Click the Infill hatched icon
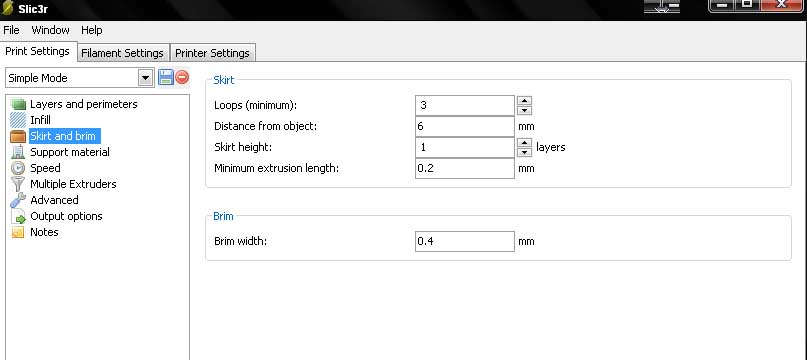The image size is (807, 360). click(18, 121)
